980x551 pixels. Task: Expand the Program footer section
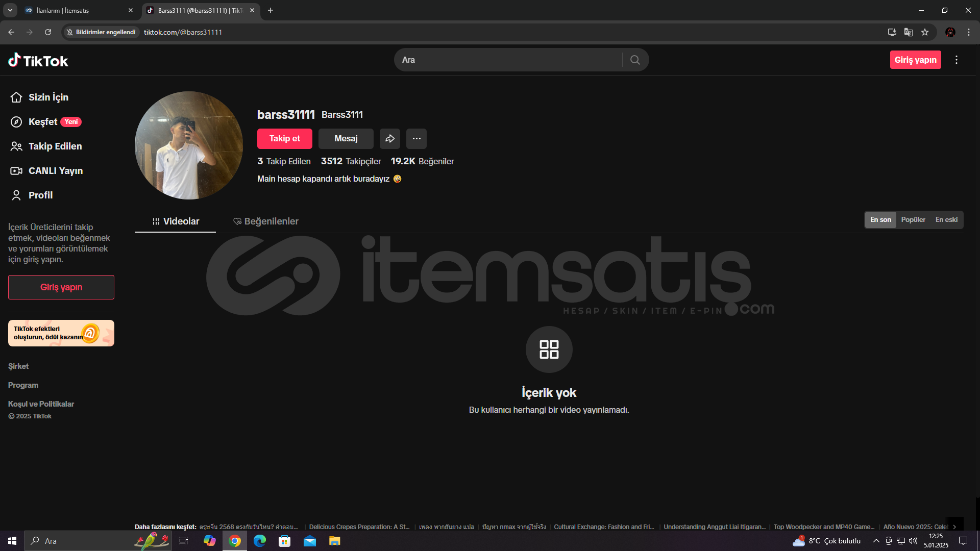tap(23, 385)
